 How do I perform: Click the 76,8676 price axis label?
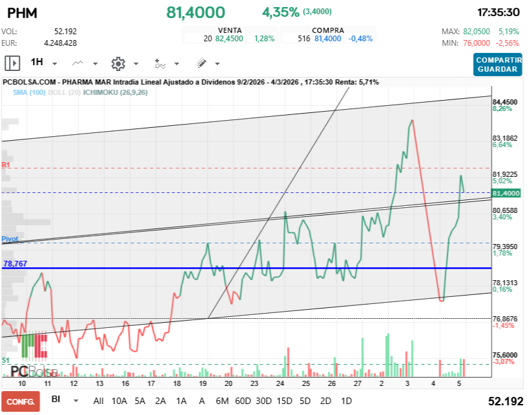[x=505, y=319]
